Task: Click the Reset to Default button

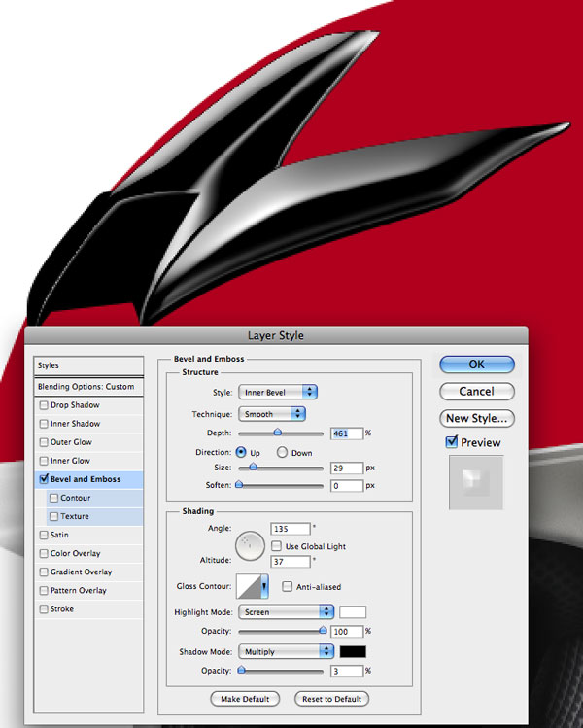Action: click(x=332, y=699)
